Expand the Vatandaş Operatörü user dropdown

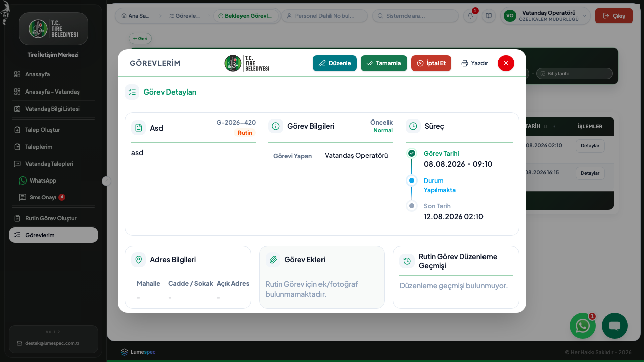point(545,16)
